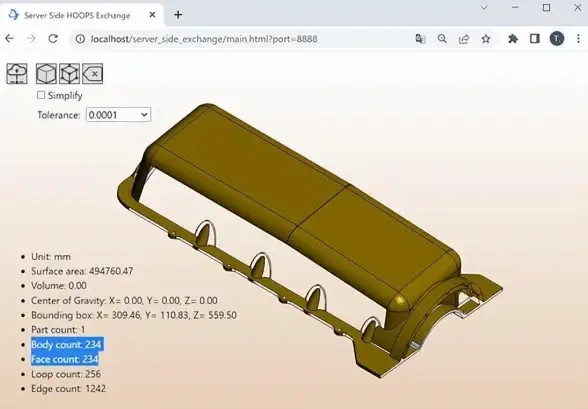Click the 'Part count: 1' text
588x409 pixels.
click(58, 330)
